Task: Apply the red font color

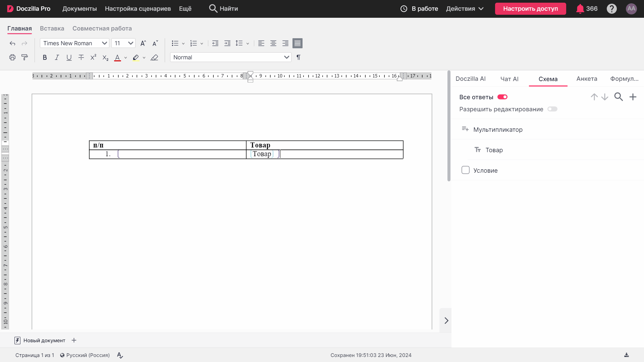Action: tap(117, 58)
